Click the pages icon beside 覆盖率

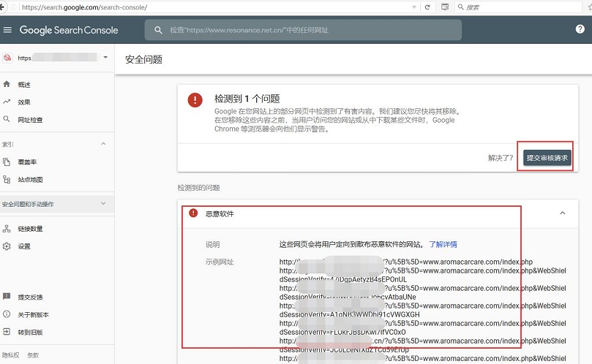(x=7, y=162)
